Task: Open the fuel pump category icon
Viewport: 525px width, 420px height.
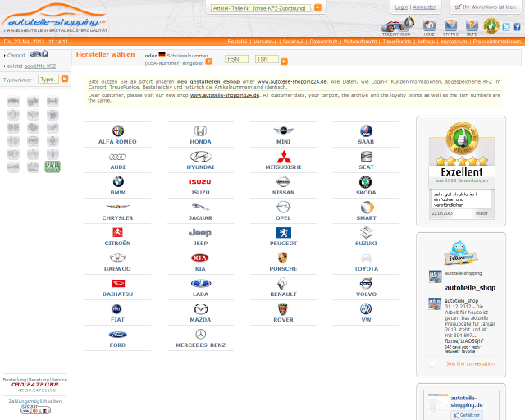Action: point(52,115)
